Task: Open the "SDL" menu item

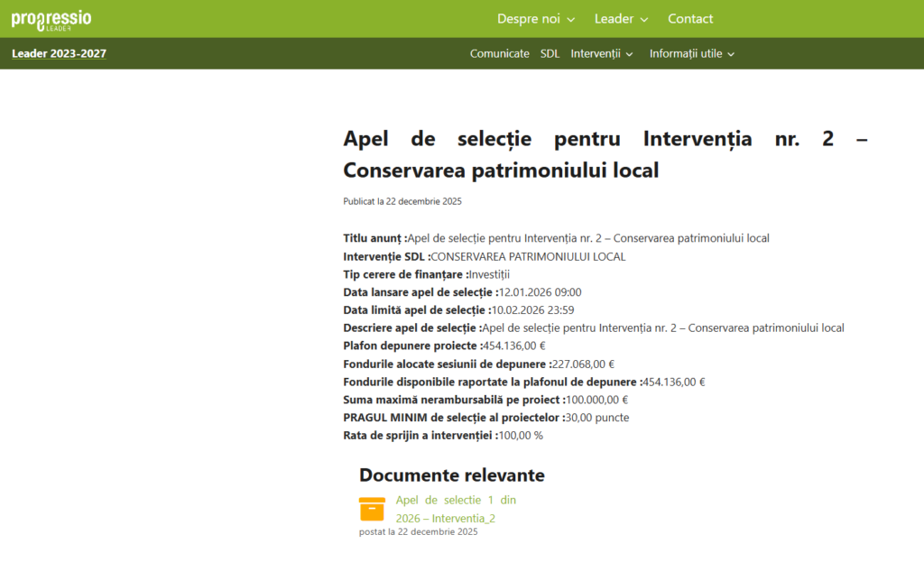Action: pos(550,53)
